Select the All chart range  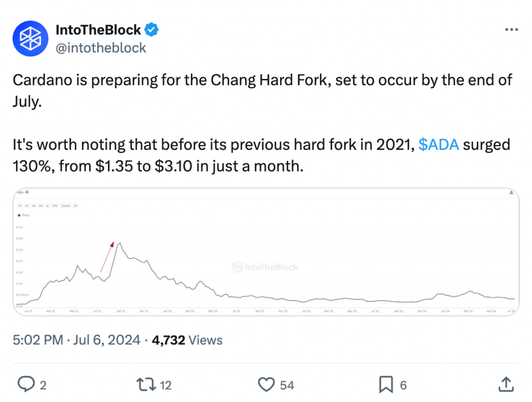coord(76,206)
